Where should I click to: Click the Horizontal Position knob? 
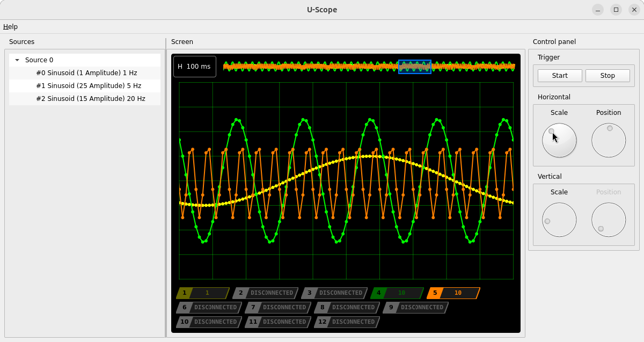[x=609, y=140]
